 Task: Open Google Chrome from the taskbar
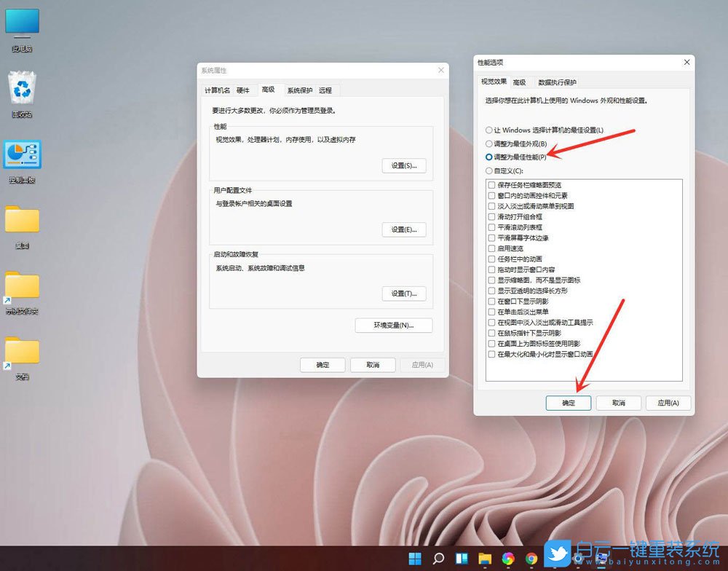click(531, 558)
